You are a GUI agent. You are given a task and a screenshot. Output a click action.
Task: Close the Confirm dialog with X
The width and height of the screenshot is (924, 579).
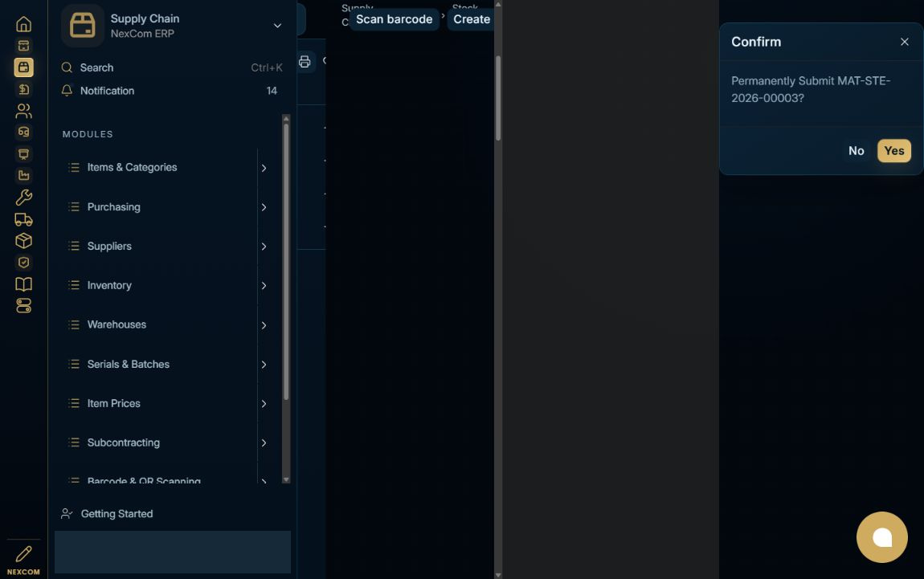coord(905,42)
